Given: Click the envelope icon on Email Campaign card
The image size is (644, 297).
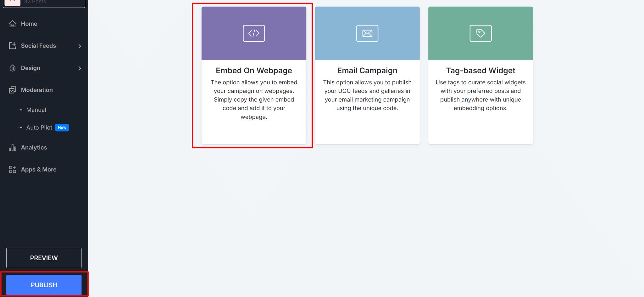Looking at the screenshot, I should pos(367,33).
